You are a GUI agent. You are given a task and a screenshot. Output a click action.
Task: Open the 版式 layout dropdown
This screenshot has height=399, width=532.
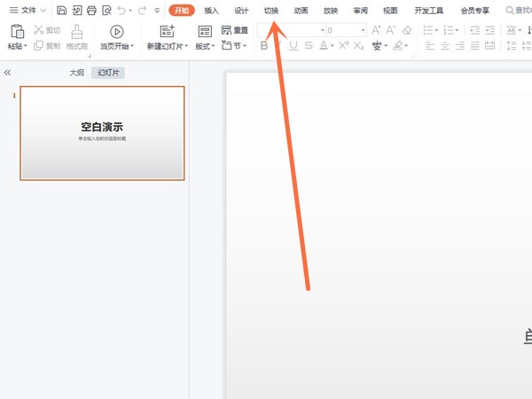tap(205, 46)
